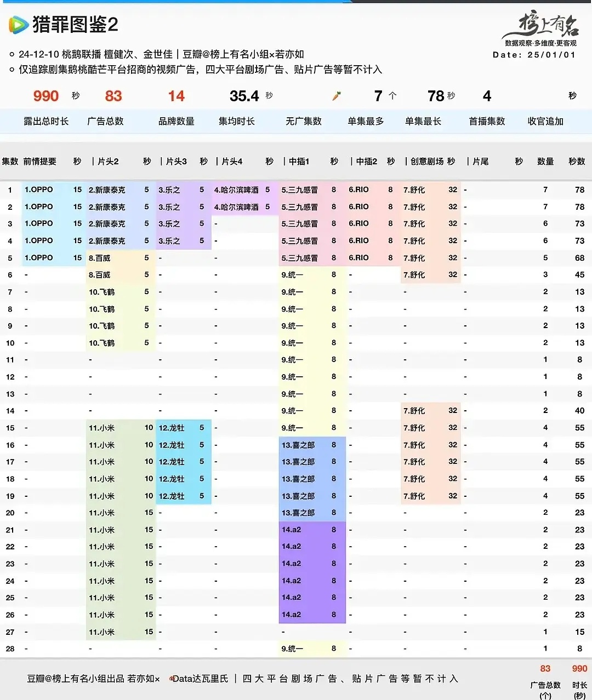Click the 创意剧场 column header
592x700 pixels.
point(427,161)
